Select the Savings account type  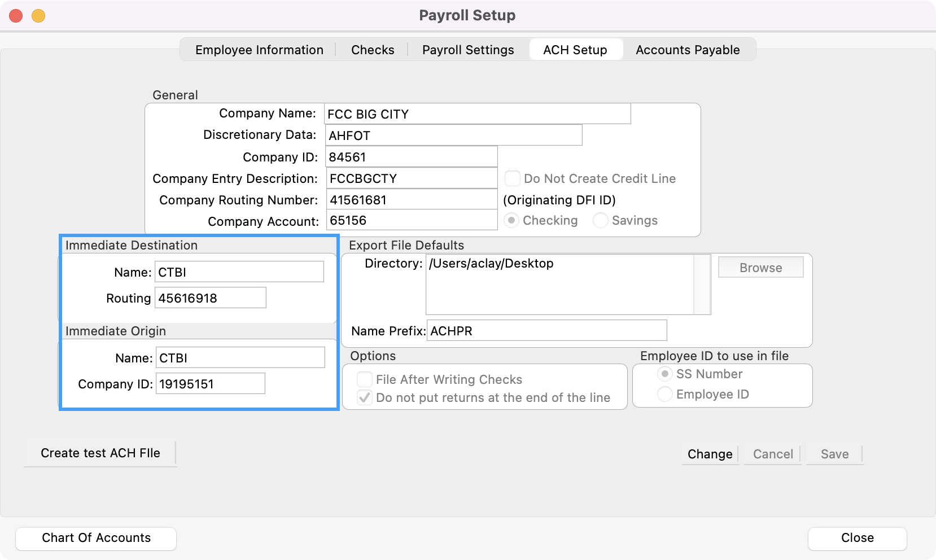(x=601, y=220)
